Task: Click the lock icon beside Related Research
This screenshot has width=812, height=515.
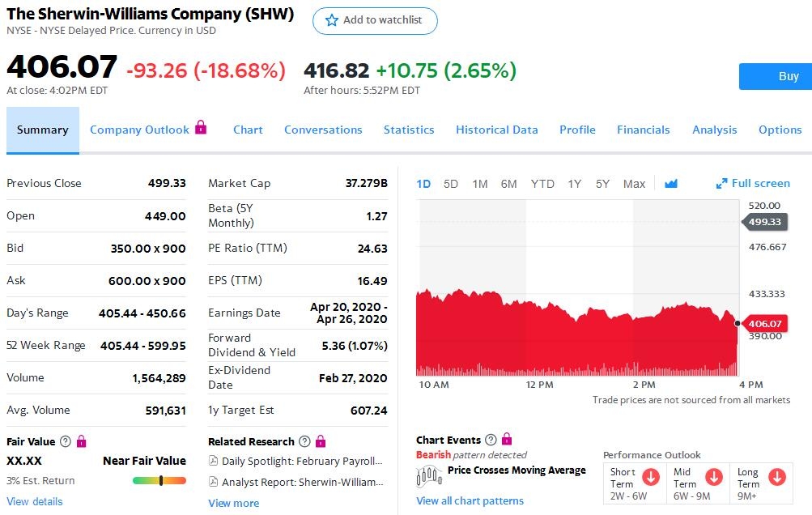Action: [321, 441]
